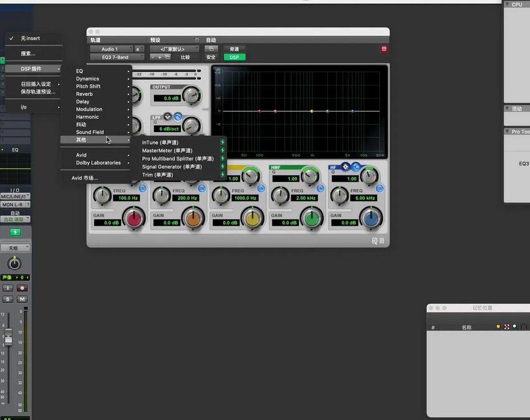Toggle the 100 Hz band IN button
This screenshot has width=530, height=420.
142,189
